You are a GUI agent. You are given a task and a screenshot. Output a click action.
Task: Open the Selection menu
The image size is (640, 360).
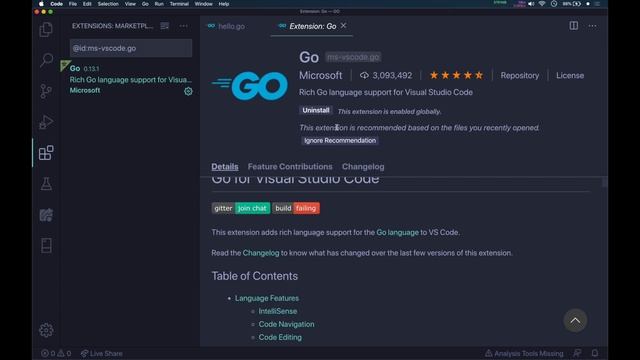108,4
